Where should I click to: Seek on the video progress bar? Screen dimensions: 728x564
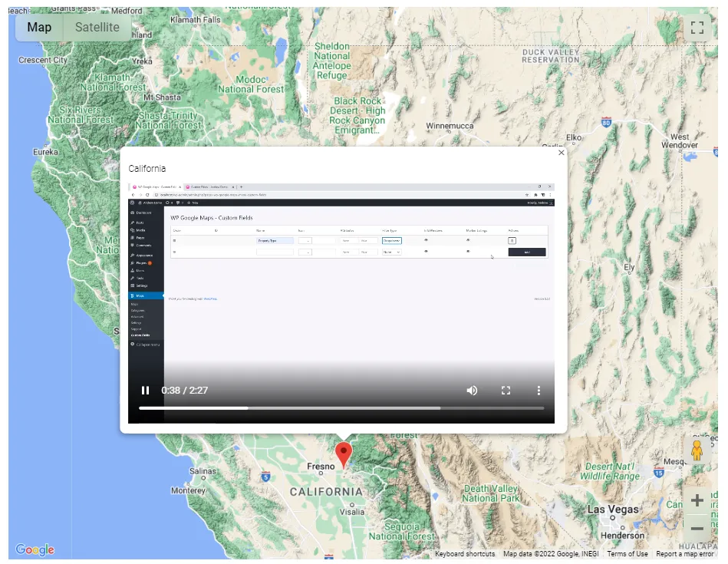coord(341,408)
